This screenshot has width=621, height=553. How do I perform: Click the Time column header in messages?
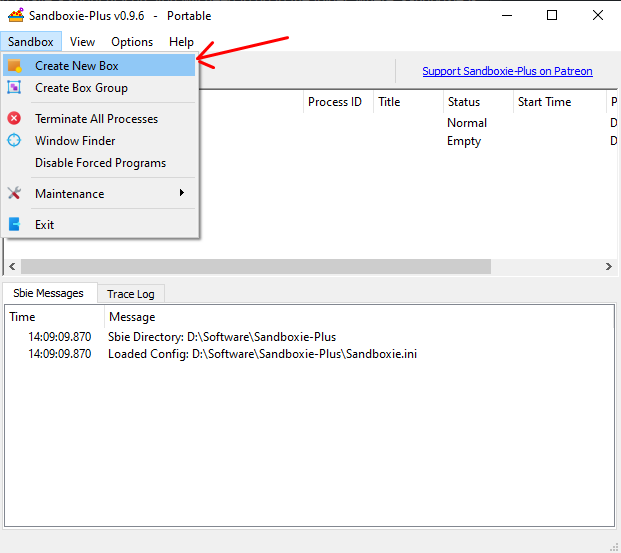(55, 317)
